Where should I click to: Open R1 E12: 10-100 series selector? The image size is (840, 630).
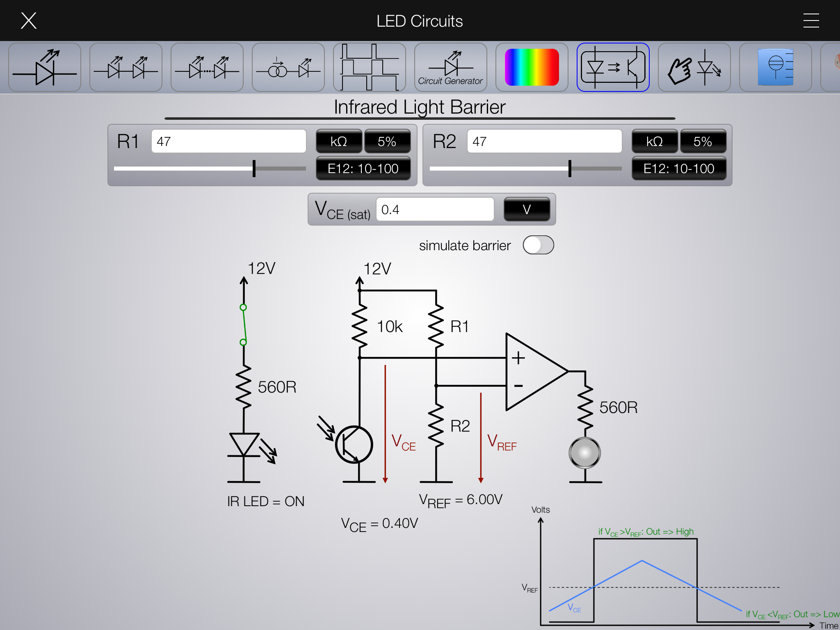pyautogui.click(x=363, y=169)
